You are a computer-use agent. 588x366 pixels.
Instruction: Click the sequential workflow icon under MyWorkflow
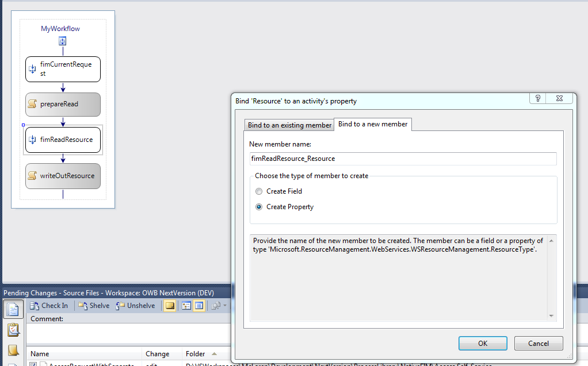pos(63,41)
